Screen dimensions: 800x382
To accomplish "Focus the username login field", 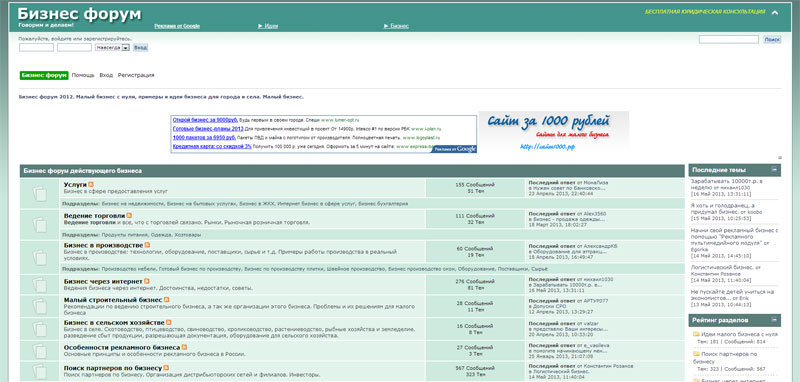I will pos(36,47).
